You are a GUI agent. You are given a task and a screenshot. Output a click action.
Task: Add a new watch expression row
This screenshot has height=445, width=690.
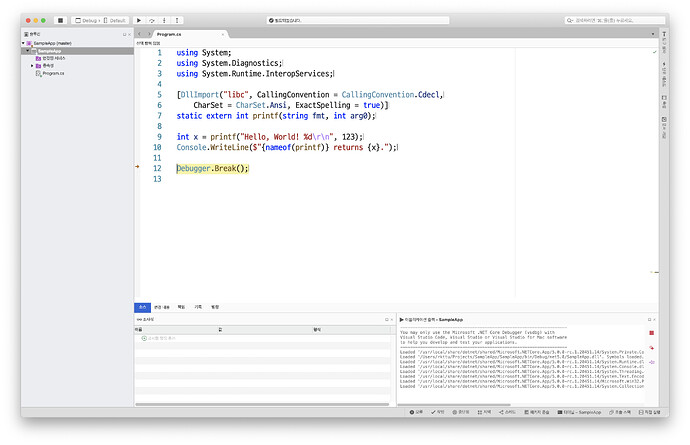point(159,338)
